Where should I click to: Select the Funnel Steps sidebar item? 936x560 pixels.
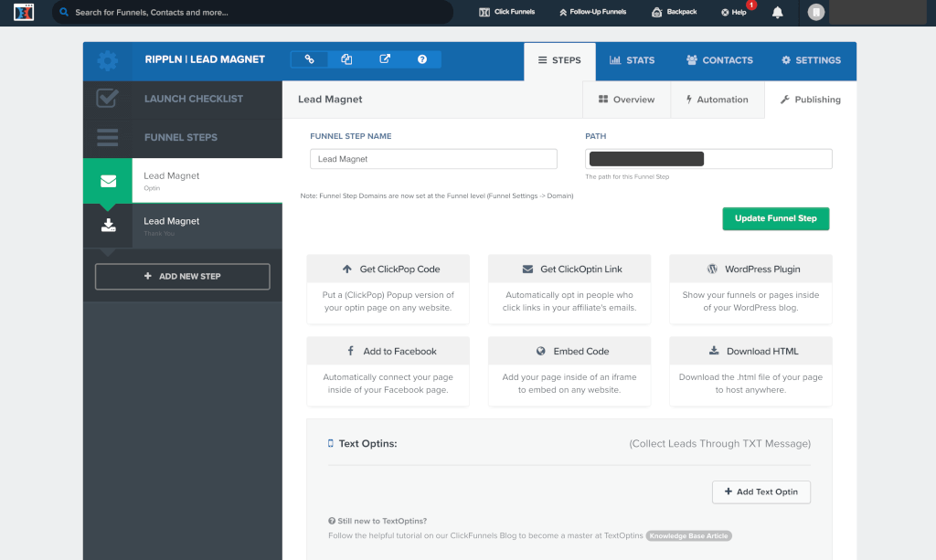(x=183, y=137)
